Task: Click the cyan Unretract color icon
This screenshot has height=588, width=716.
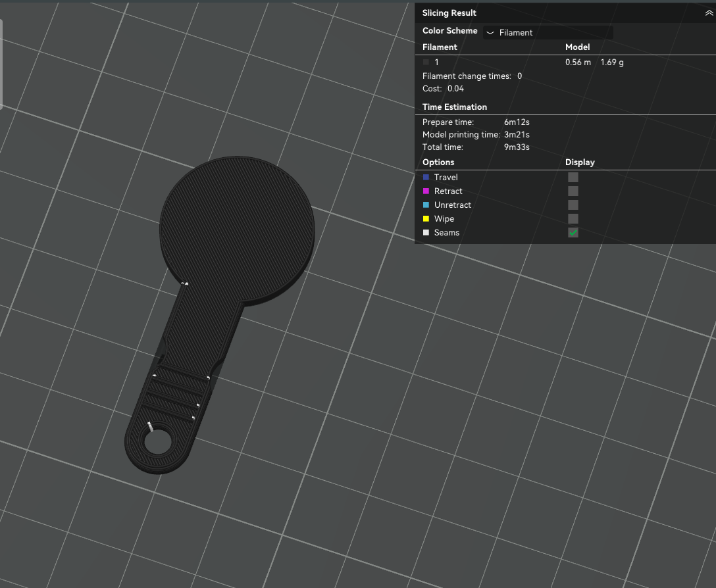Action: (x=426, y=205)
